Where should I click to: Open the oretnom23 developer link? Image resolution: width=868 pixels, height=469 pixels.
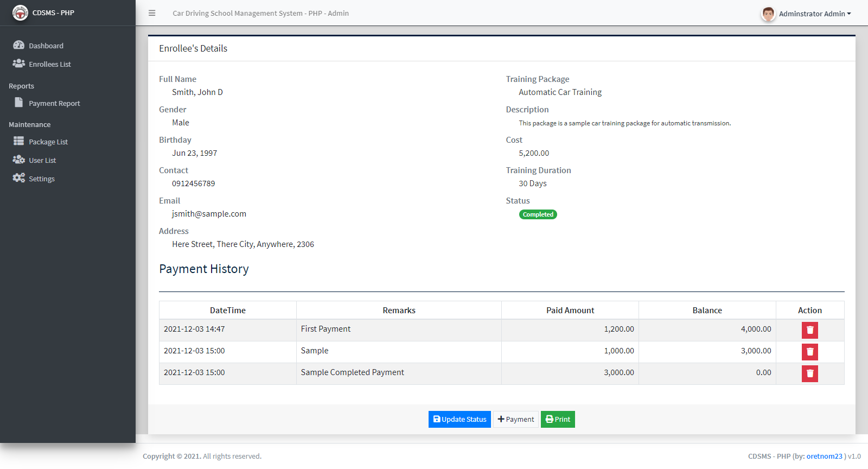coord(824,456)
